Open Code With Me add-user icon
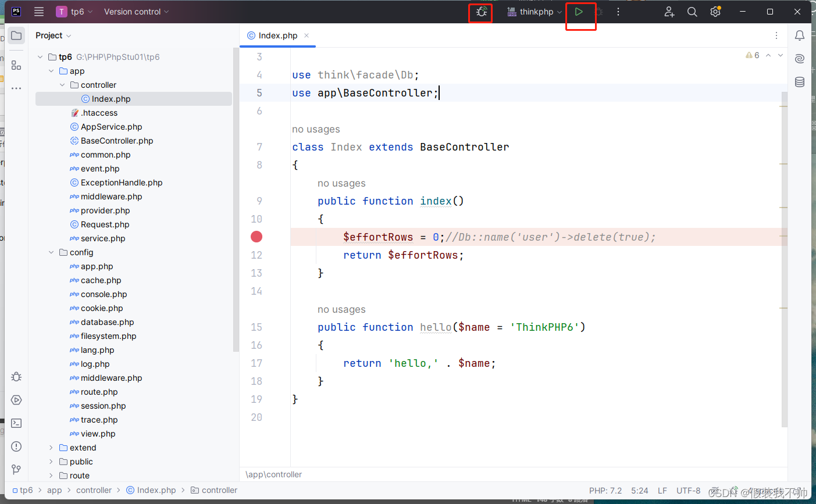816x504 pixels. tap(669, 12)
